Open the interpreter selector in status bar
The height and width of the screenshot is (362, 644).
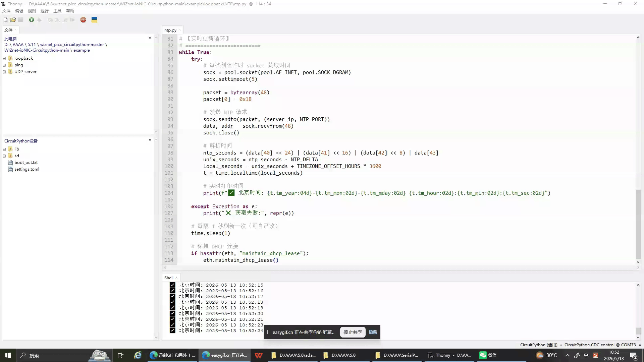click(578, 345)
